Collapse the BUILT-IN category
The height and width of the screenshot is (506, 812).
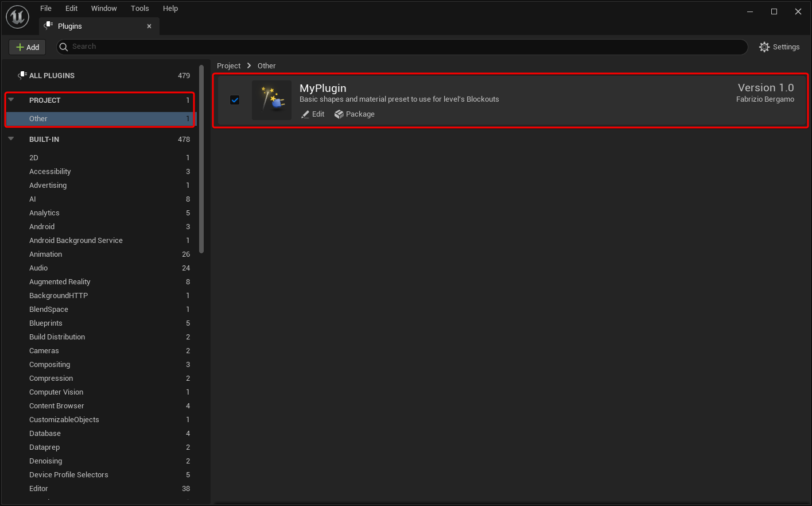point(11,138)
